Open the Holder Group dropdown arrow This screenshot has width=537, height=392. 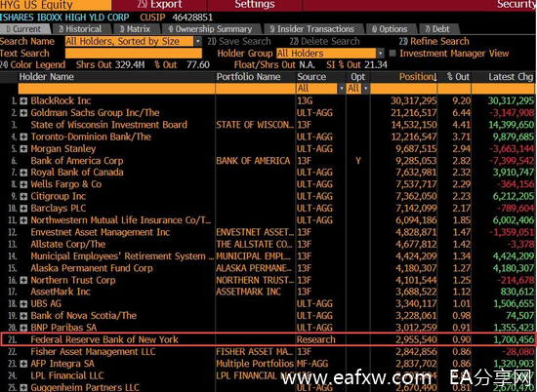coord(380,54)
